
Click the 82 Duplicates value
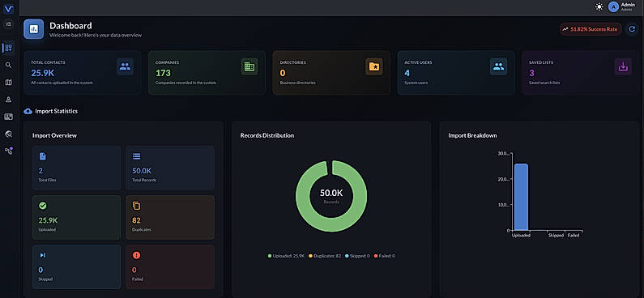[x=136, y=220]
